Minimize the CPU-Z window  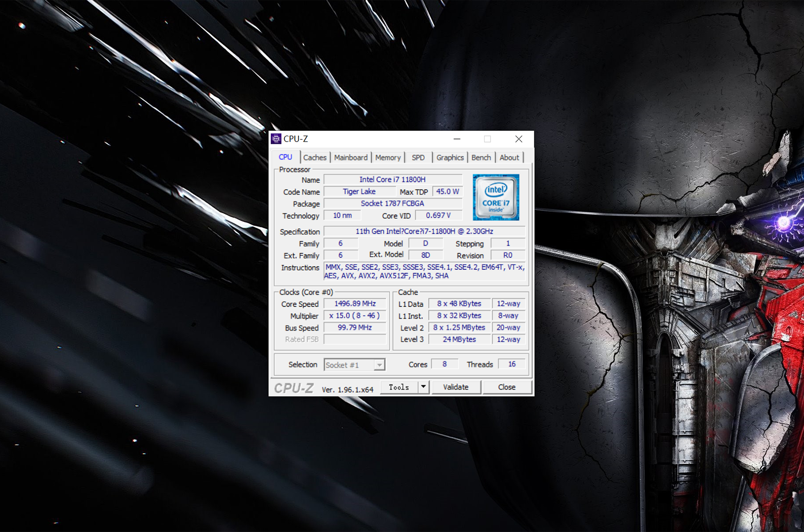pyautogui.click(x=457, y=139)
